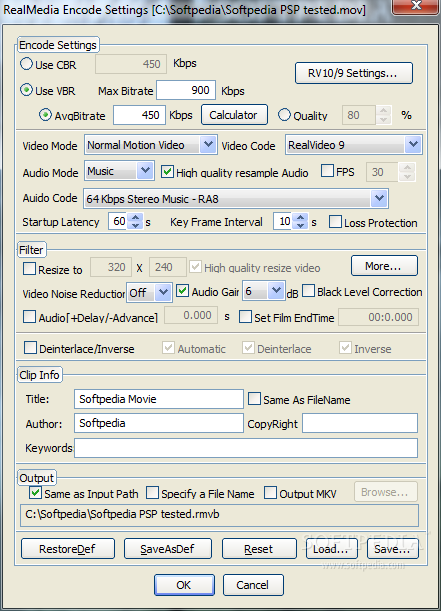Enable Black Level Correction checkbox
The image size is (441, 611).
click(308, 291)
